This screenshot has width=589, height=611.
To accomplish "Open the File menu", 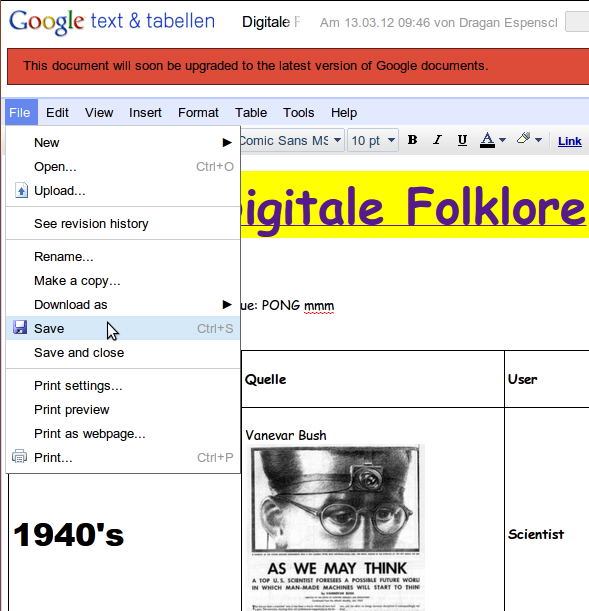I will [x=20, y=113].
